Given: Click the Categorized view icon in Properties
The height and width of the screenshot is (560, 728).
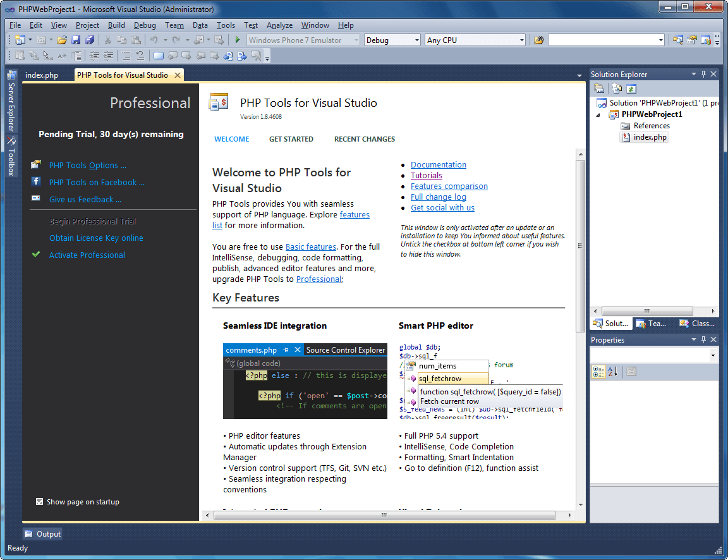Looking at the screenshot, I should click(599, 372).
